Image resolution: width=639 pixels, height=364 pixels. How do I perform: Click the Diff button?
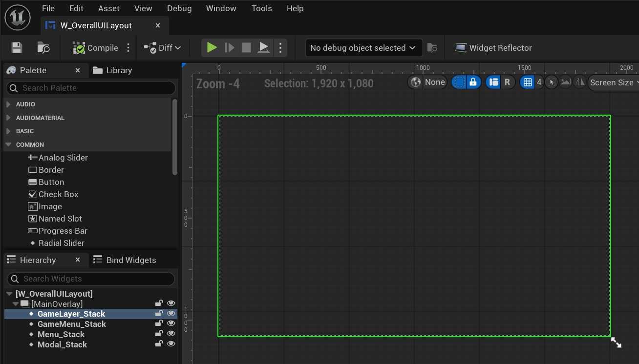[163, 48]
